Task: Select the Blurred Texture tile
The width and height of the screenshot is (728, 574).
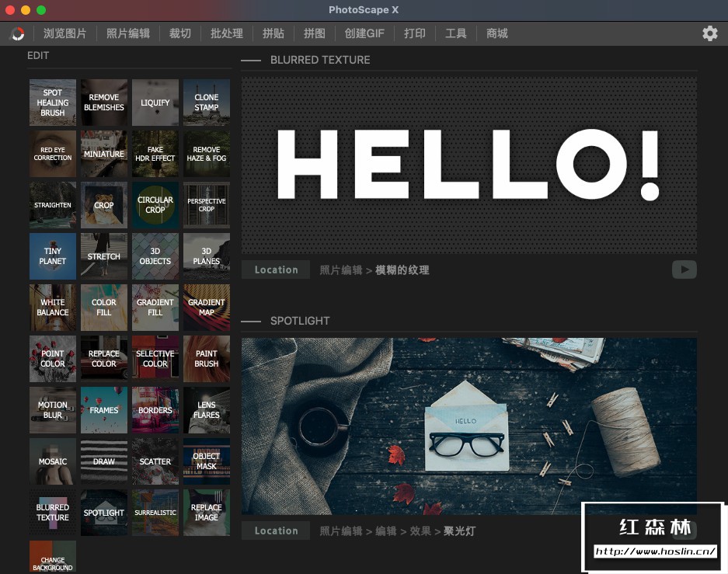Action: [x=53, y=513]
